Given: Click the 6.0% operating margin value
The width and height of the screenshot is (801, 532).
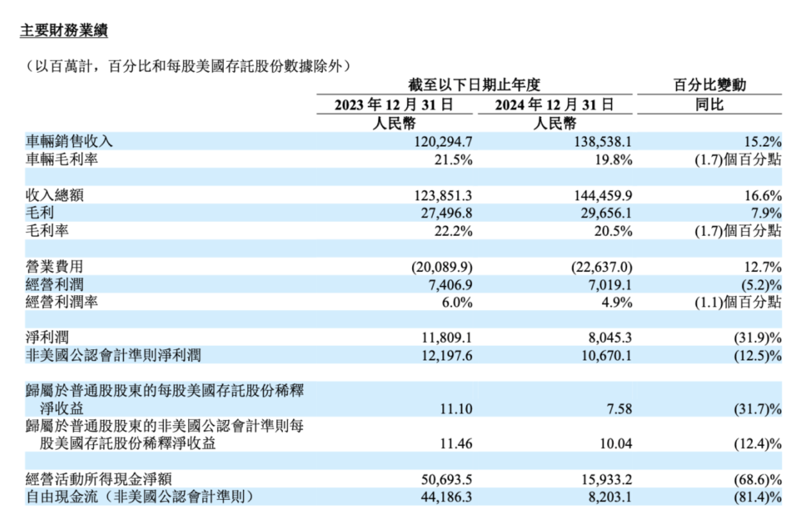Looking at the screenshot, I should point(457,303).
